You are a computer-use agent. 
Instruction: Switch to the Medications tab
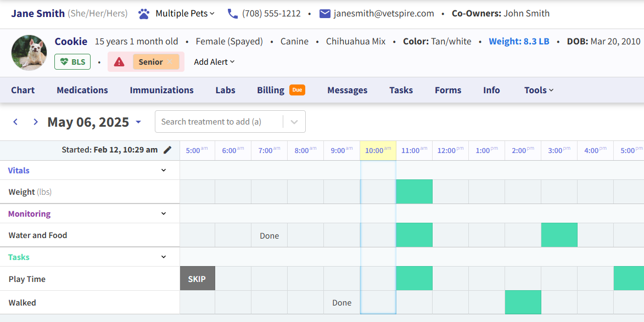tap(82, 90)
